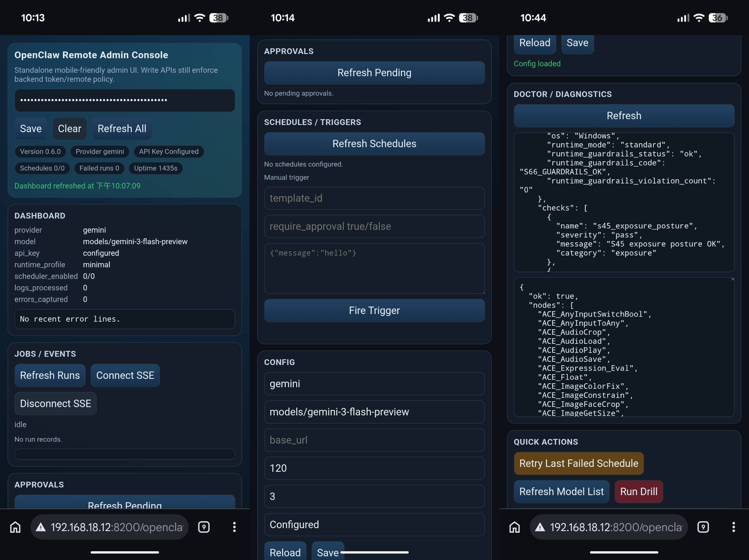Click inside the nodes list JSON box with ACE_AudioCrop
The image size is (749, 560).
(624, 347)
